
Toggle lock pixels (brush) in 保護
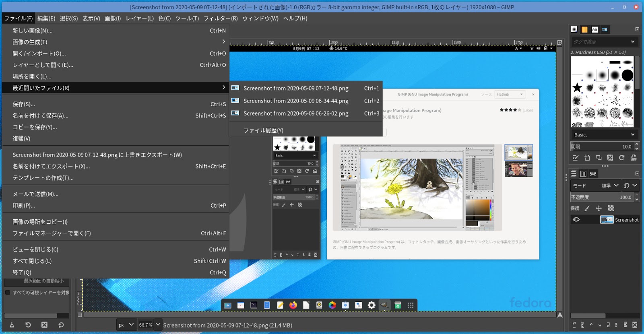(587, 208)
